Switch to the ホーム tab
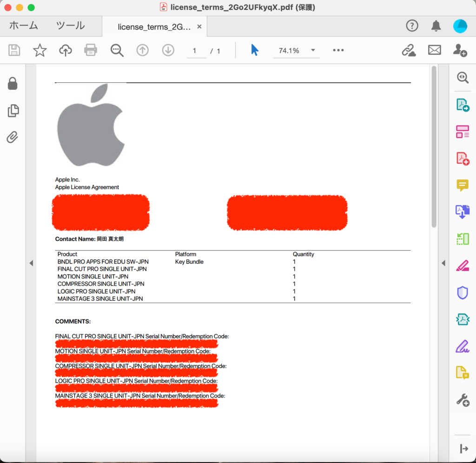This screenshot has height=463, width=476. (x=23, y=26)
